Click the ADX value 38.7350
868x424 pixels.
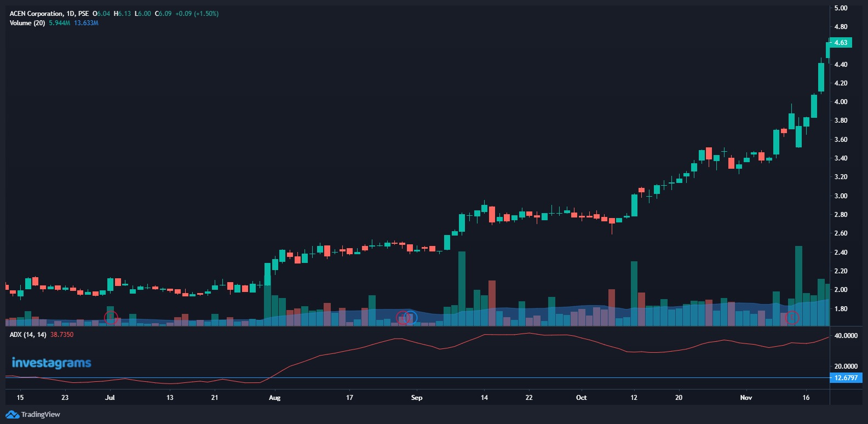[62, 335]
